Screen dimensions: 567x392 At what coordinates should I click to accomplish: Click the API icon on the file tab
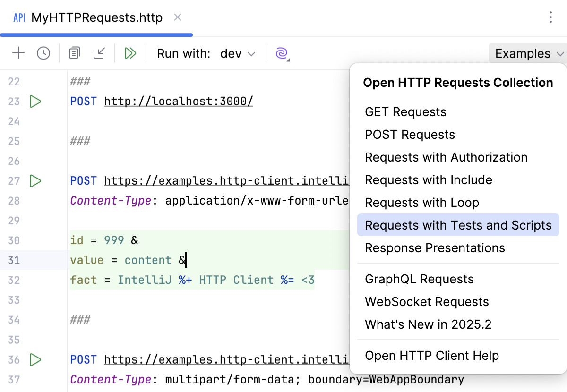pyautogui.click(x=18, y=17)
